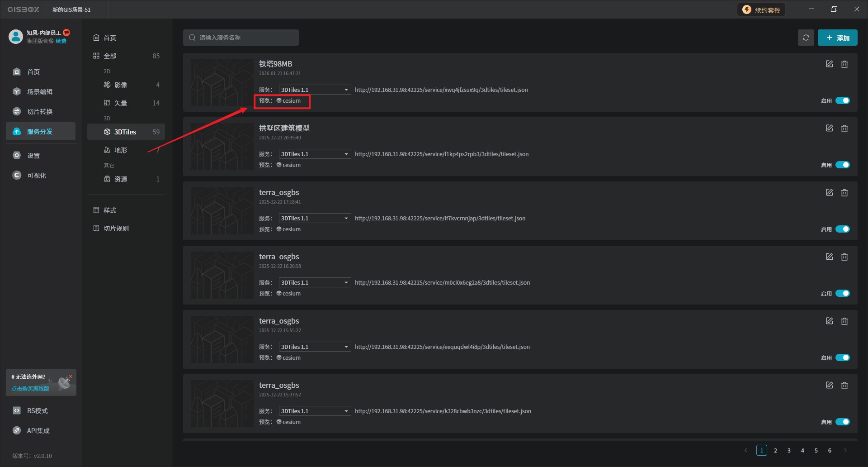Edit the 铁塔98MB service entry
This screenshot has width=868, height=467.
(829, 64)
